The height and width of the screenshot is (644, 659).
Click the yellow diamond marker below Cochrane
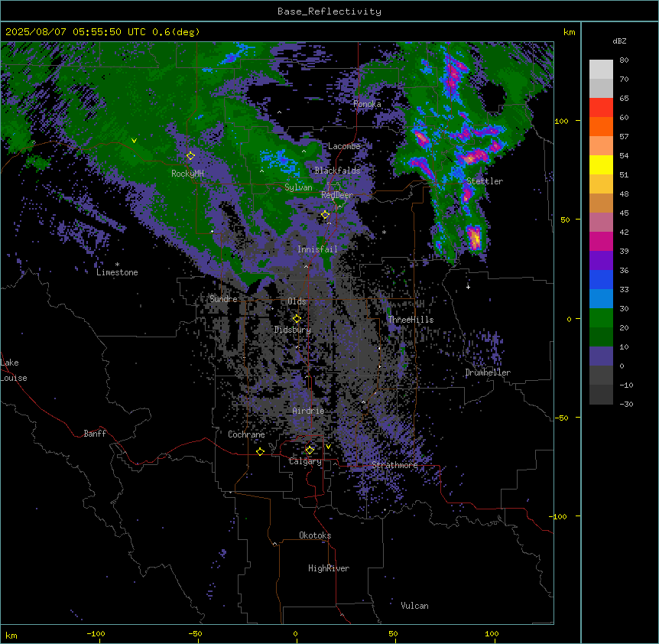[x=260, y=452]
